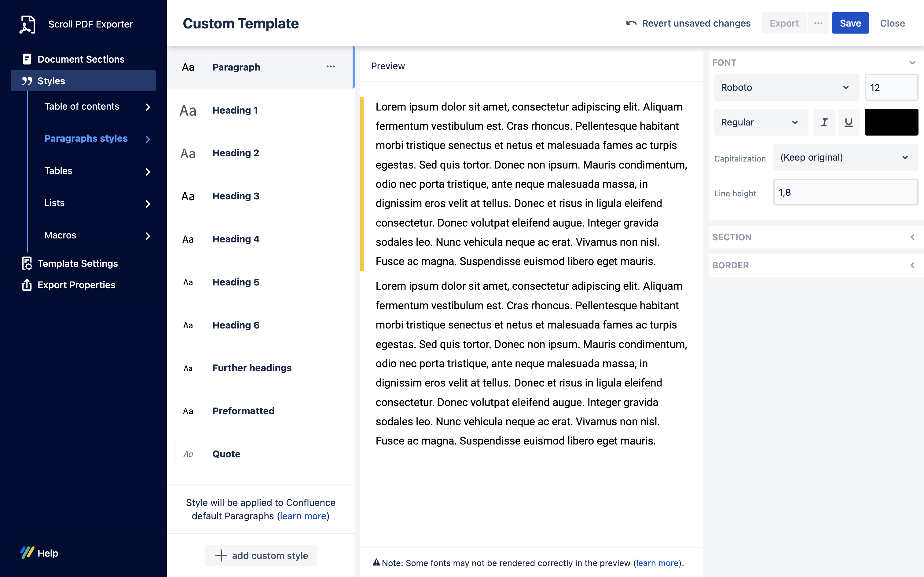Toggle italic font formatting
The width and height of the screenshot is (924, 577).
pyautogui.click(x=824, y=122)
